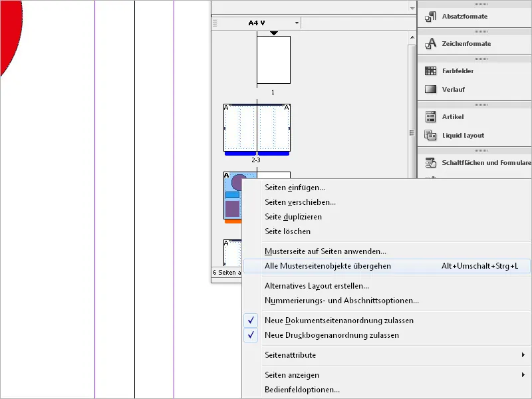Click the A4 V layout name
This screenshot has height=399, width=532.
pyautogui.click(x=257, y=23)
